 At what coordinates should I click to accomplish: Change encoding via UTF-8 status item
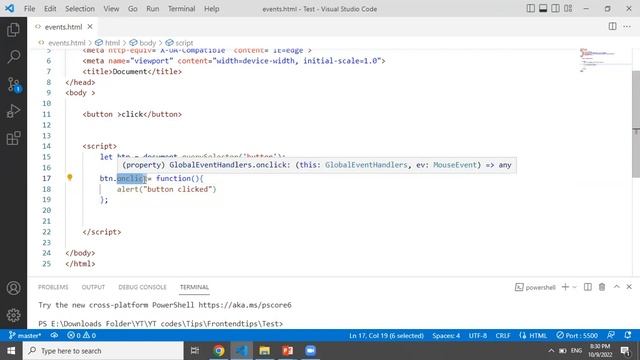point(478,336)
